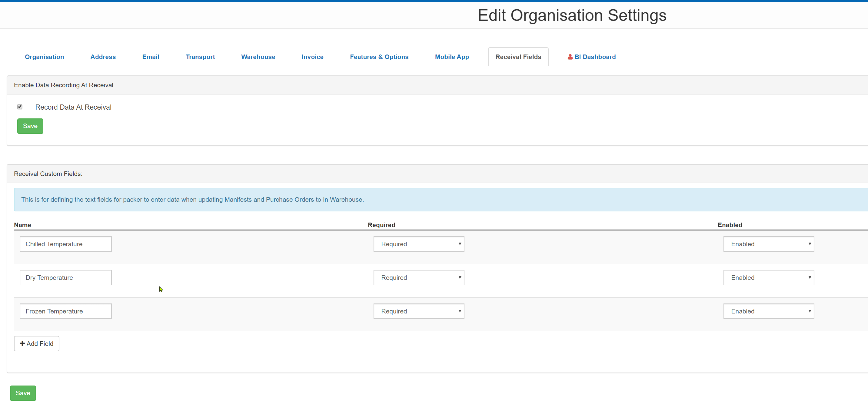This screenshot has width=868, height=414.
Task: Click the bottom Save button
Action: pyautogui.click(x=23, y=393)
